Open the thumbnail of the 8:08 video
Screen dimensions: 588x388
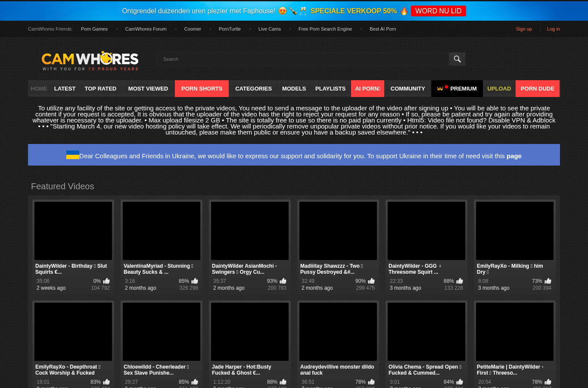(x=515, y=231)
